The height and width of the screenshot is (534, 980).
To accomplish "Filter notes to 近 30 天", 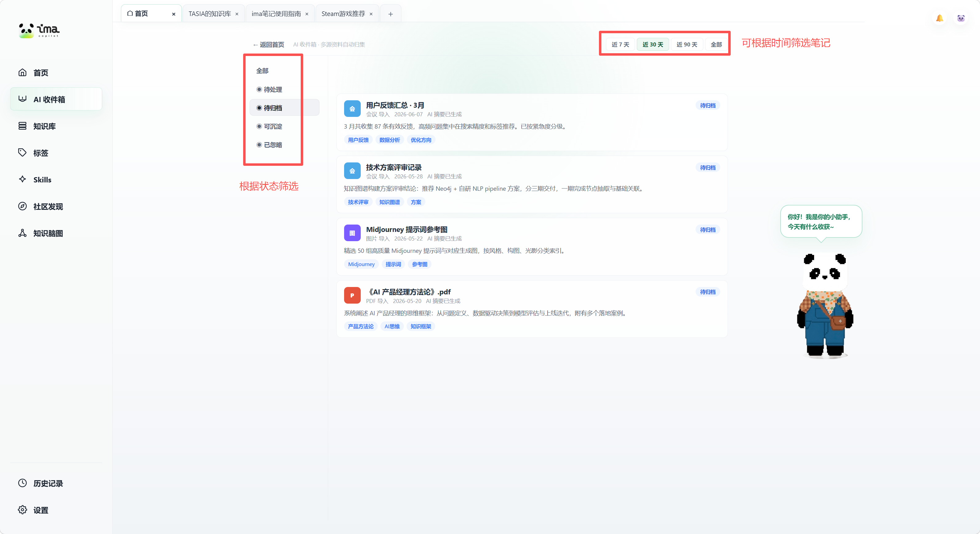I will pos(653,45).
